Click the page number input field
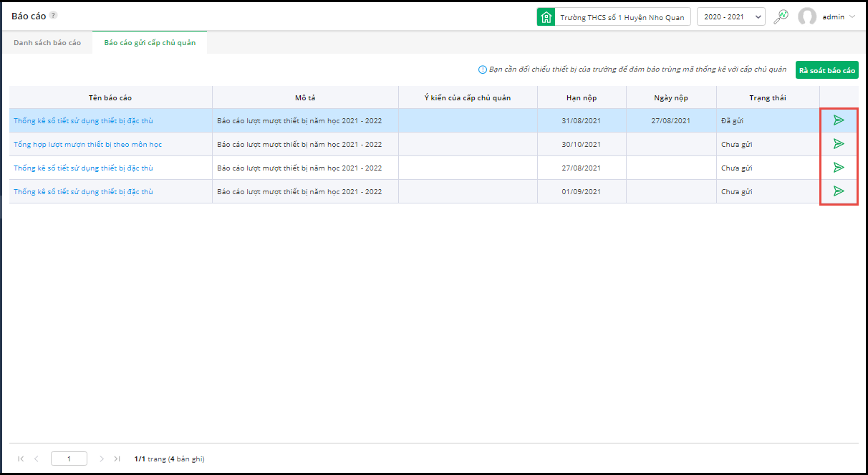Image resolution: width=868 pixels, height=475 pixels. click(69, 459)
